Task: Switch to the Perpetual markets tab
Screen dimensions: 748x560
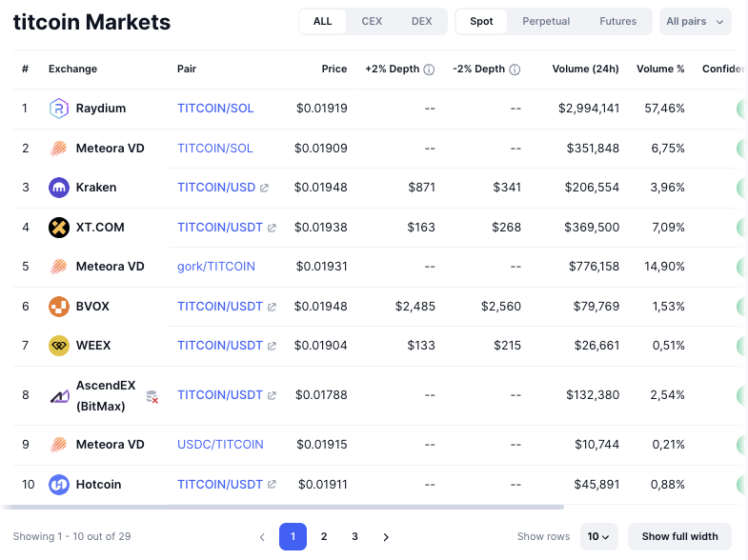Action: point(546,22)
